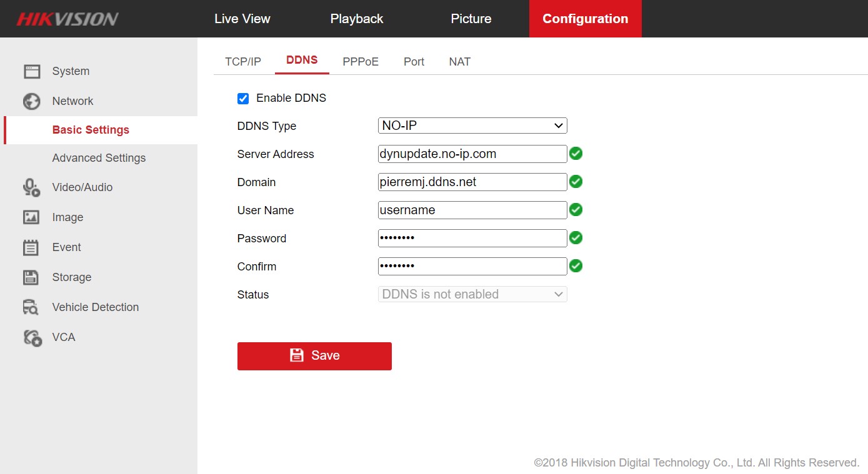This screenshot has height=474, width=868.
Task: Select the NAT tab
Action: [x=459, y=62]
